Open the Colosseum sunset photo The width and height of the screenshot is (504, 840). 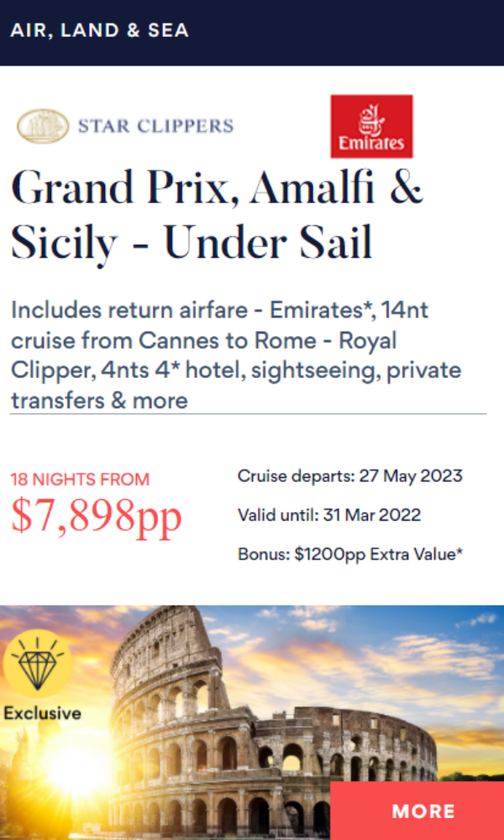tap(252, 722)
